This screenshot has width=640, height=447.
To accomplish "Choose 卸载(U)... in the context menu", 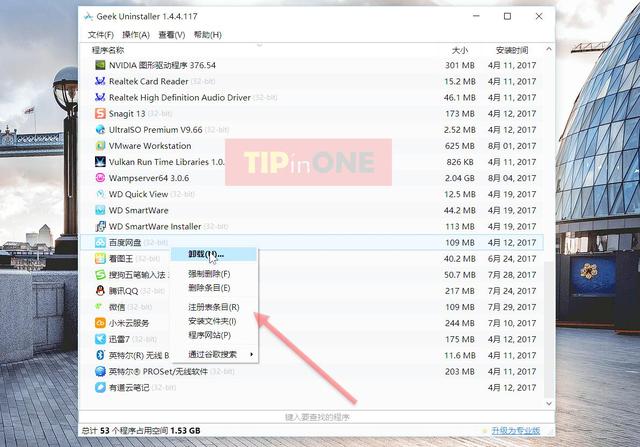I will tap(214, 254).
